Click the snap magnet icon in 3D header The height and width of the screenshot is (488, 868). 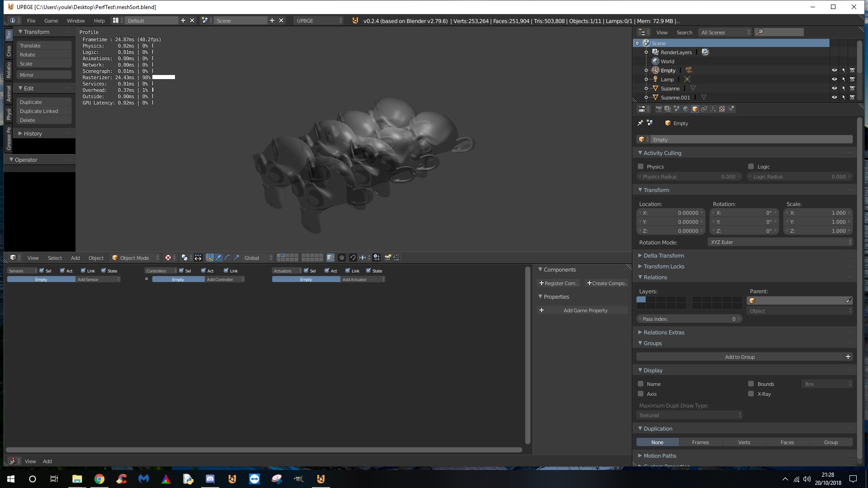click(353, 258)
